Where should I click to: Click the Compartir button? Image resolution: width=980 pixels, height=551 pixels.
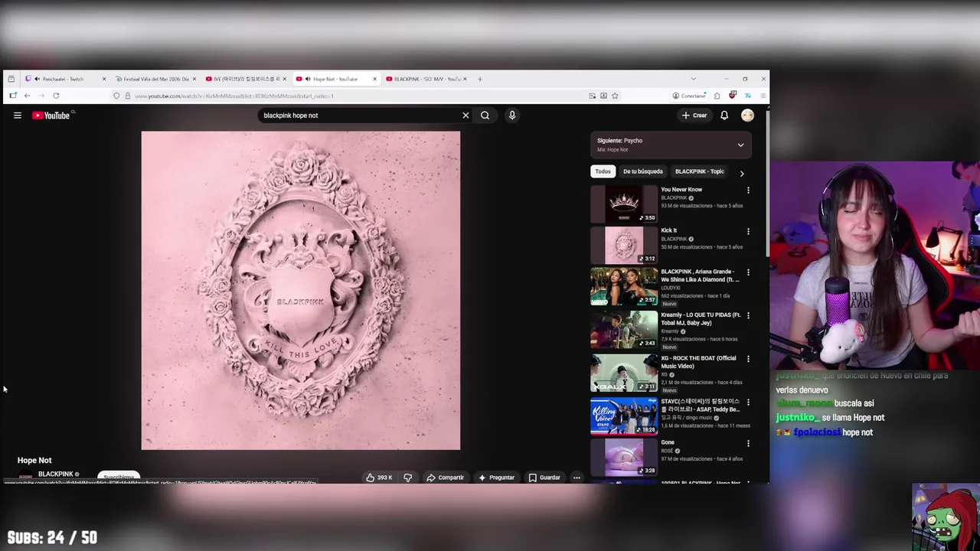click(x=445, y=478)
